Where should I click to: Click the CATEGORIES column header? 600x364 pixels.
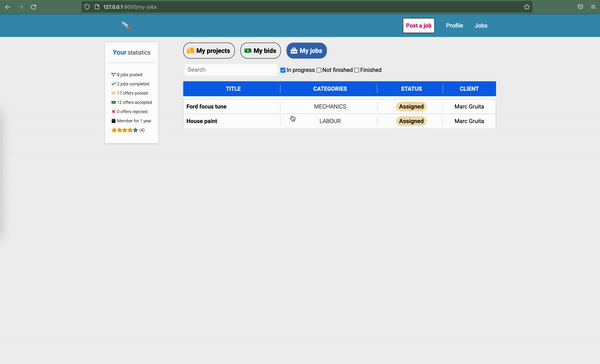point(330,89)
